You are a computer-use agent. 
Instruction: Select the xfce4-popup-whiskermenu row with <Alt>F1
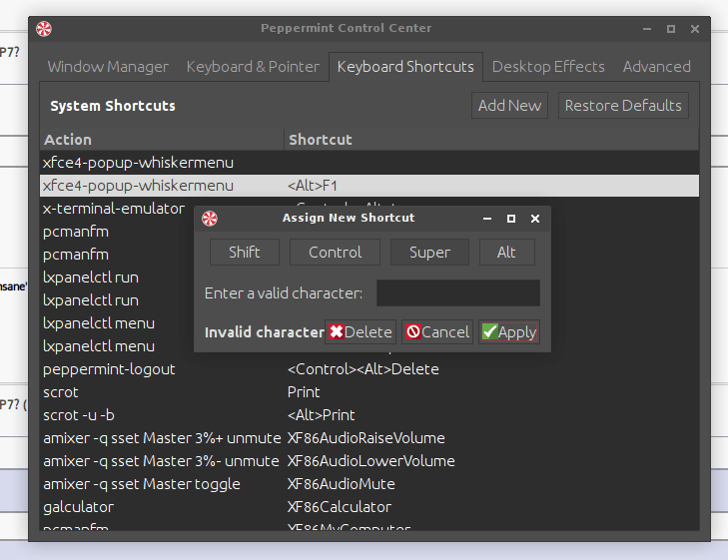point(369,186)
